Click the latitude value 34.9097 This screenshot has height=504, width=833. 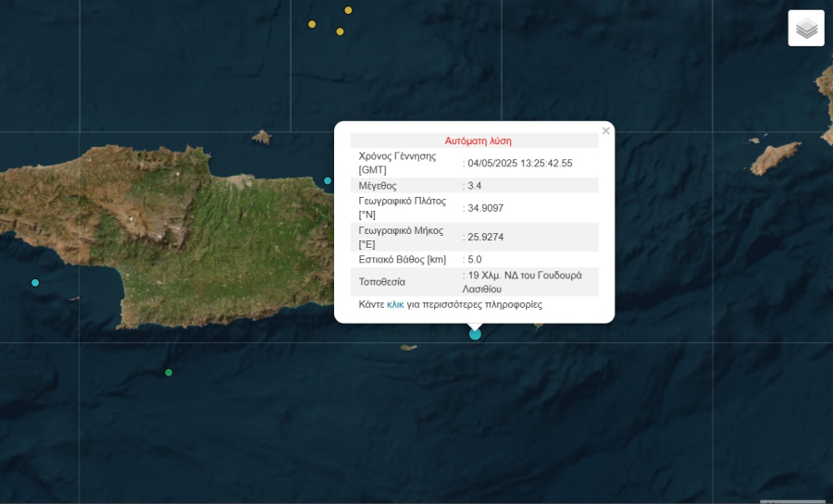(x=485, y=208)
